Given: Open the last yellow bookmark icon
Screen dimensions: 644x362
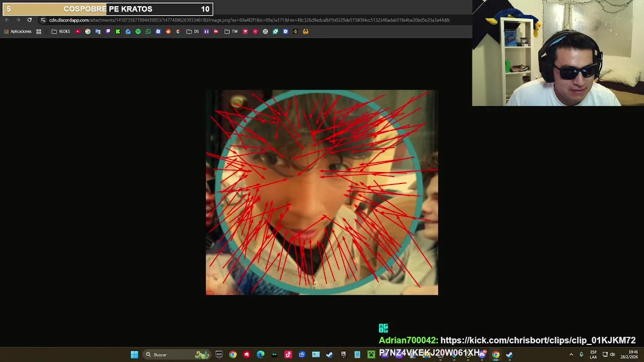Looking at the screenshot, I should click(305, 31).
